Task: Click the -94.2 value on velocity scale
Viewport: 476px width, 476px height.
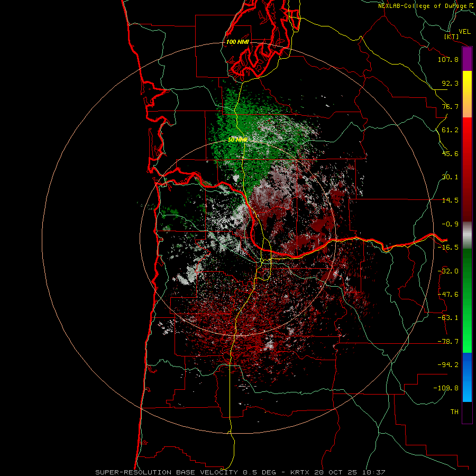Action: [448, 364]
